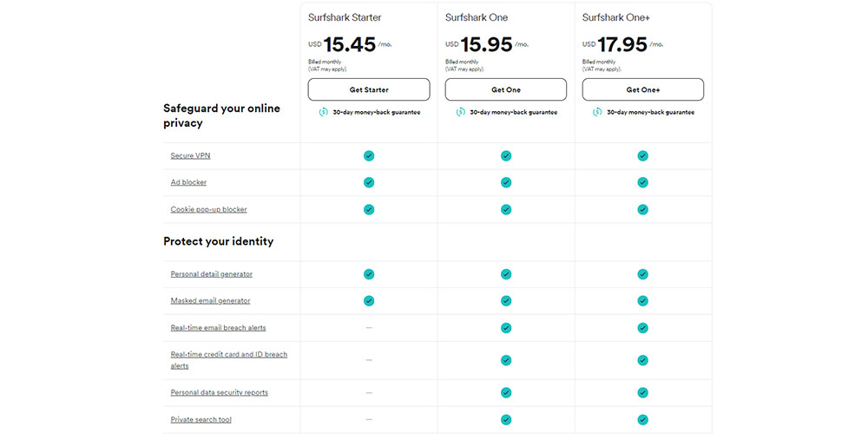Click Personal data security reports checkmark under One+

point(642,392)
